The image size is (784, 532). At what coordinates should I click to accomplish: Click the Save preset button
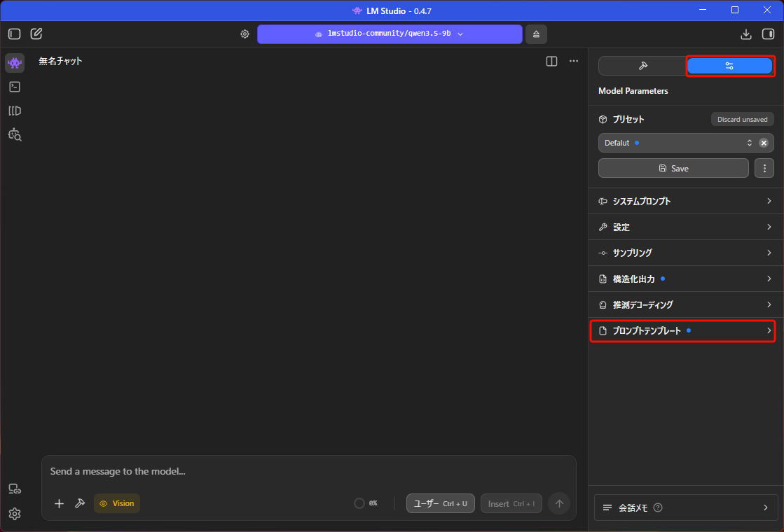coord(673,168)
